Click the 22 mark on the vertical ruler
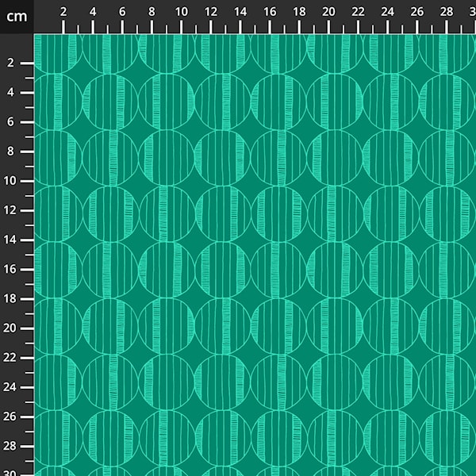Image resolution: width=476 pixels, height=476 pixels. pos(10,357)
